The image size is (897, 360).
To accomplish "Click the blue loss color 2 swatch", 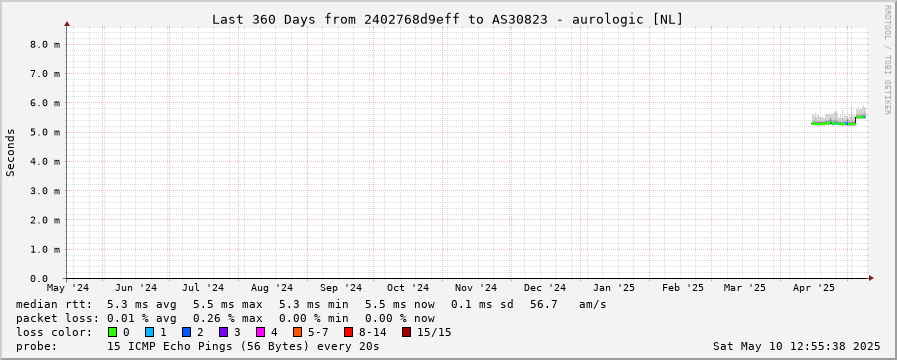I will (x=186, y=332).
